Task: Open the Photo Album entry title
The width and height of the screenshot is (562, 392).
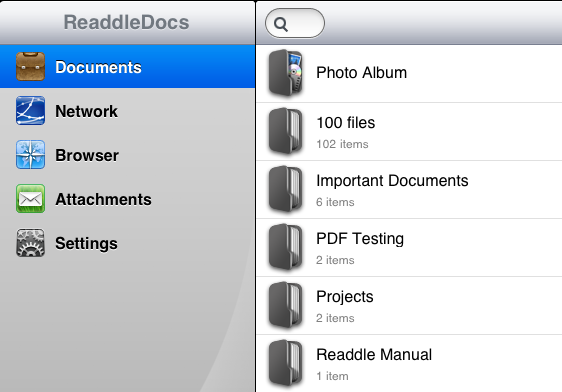Action: click(361, 73)
